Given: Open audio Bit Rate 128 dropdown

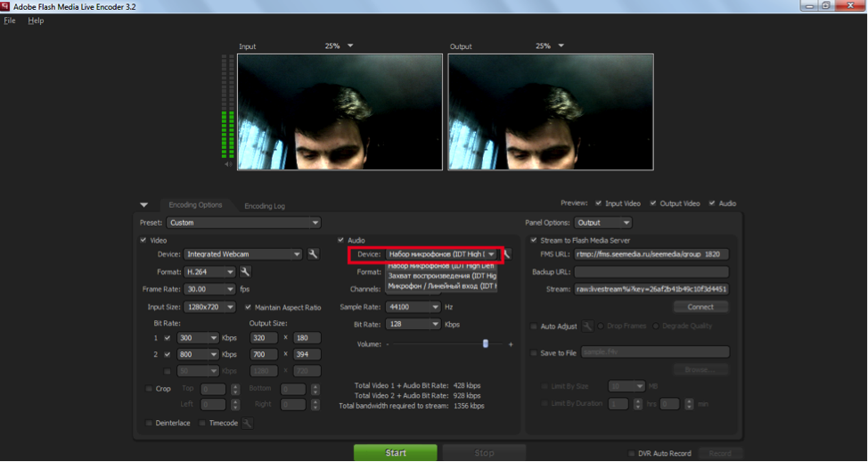Looking at the screenshot, I should pos(413,324).
